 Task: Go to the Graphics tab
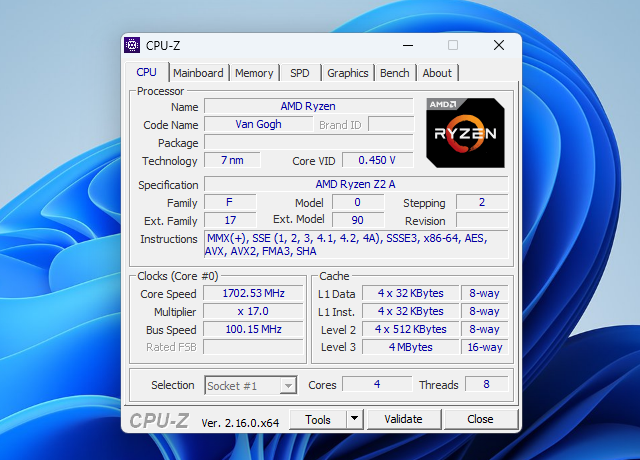pyautogui.click(x=348, y=73)
